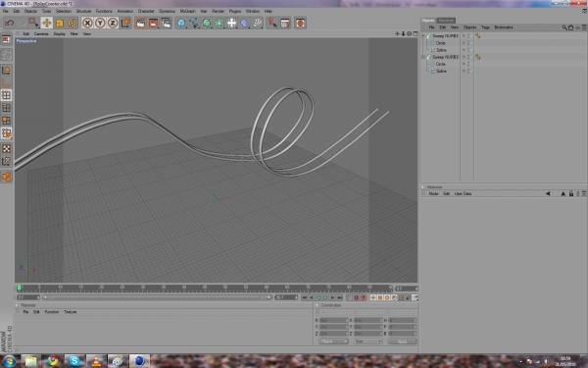Open the spline objects icon
Viewport: 588px width, 368px height.
click(194, 23)
